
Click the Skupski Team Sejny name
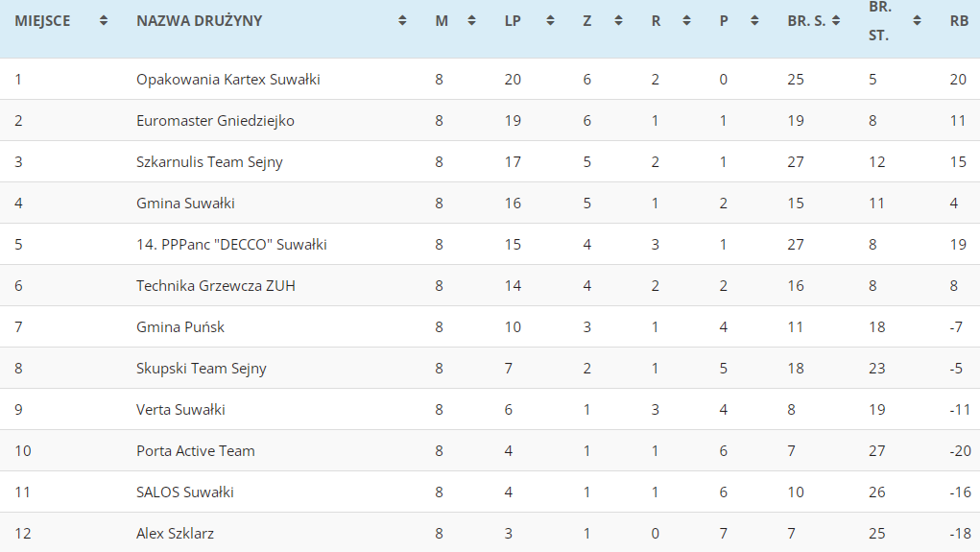202,369
